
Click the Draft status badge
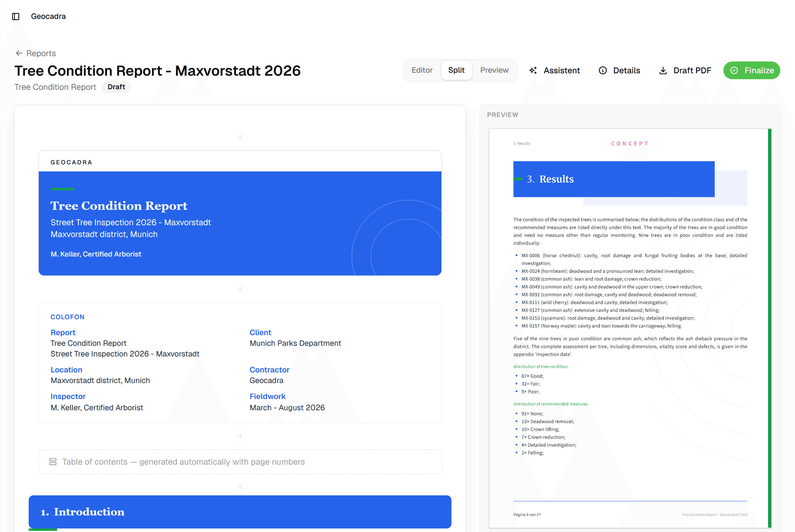click(116, 87)
